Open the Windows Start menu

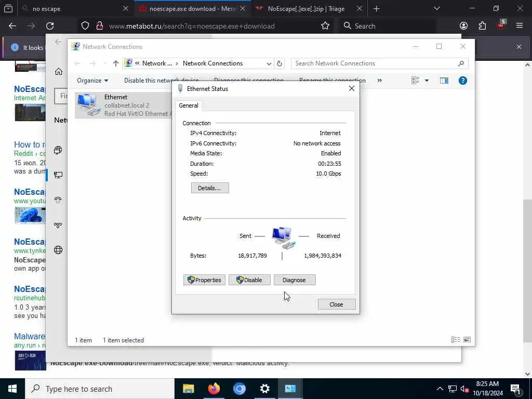tap(12, 389)
